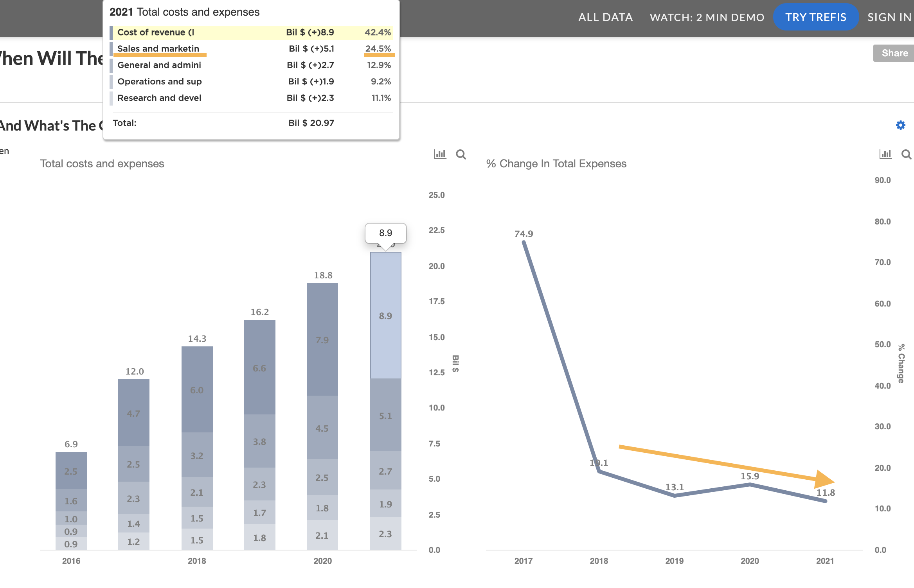Click the Cost of revenue color swatch
This screenshot has width=914, height=588.
(x=111, y=32)
